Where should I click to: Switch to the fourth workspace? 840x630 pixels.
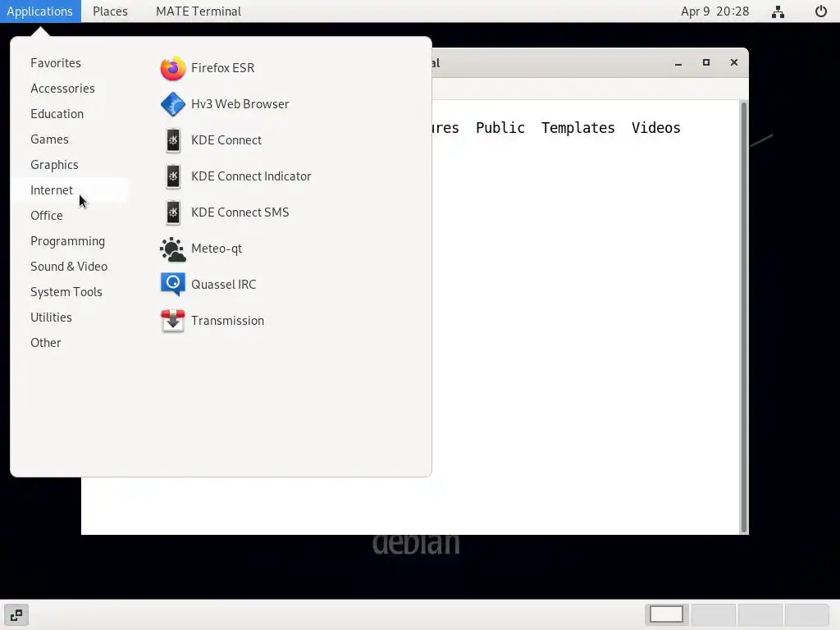806,614
